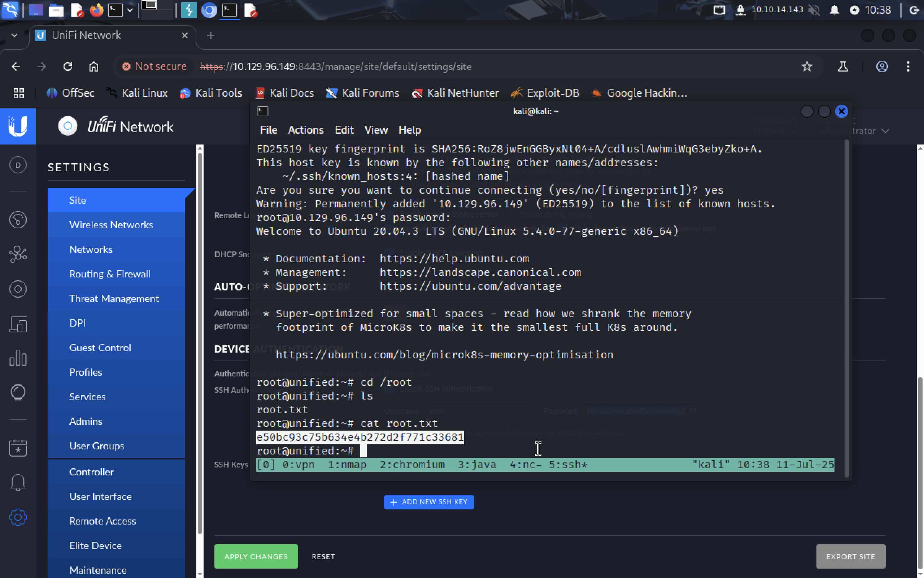Viewport: 924px width, 578px height.
Task: Click the browser back arrow
Action: pos(16,66)
